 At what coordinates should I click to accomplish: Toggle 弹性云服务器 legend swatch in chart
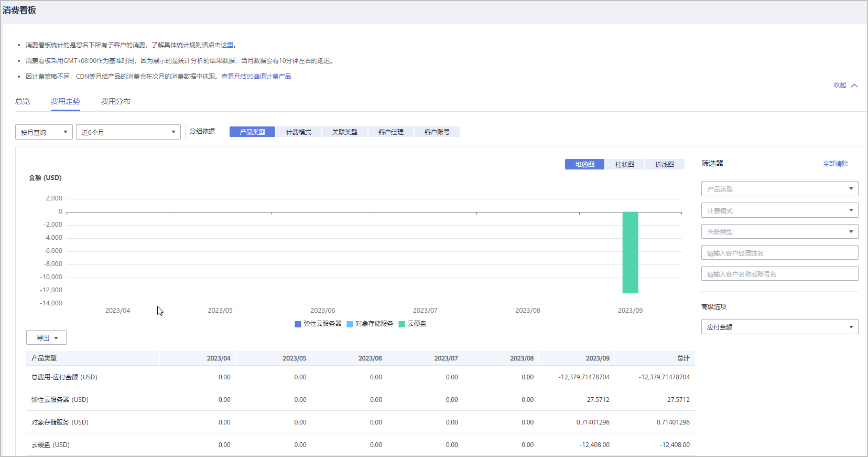tap(298, 324)
